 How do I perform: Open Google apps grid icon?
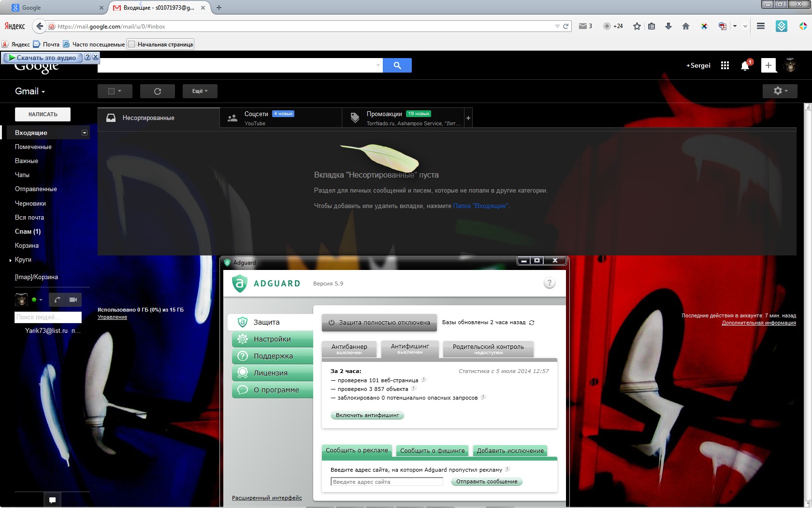coord(725,65)
